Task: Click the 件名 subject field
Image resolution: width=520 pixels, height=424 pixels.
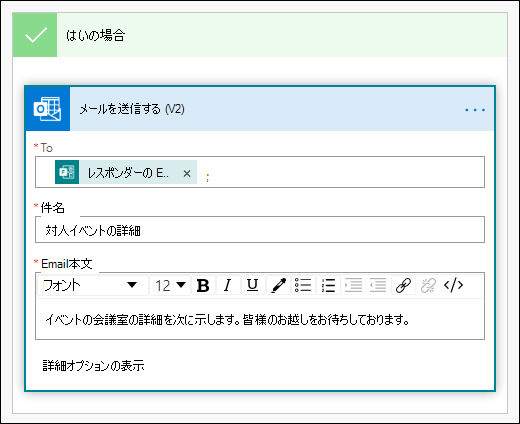Action: (x=260, y=230)
